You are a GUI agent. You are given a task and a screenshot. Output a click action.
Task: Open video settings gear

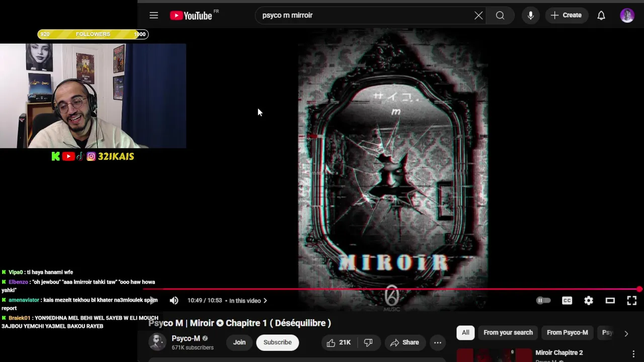click(589, 301)
